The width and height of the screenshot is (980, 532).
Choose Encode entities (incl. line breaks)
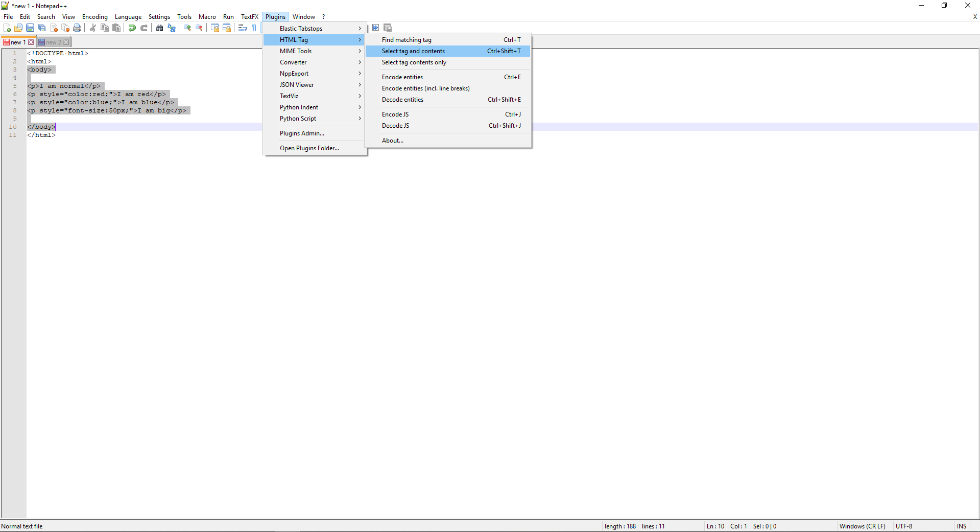click(448, 88)
